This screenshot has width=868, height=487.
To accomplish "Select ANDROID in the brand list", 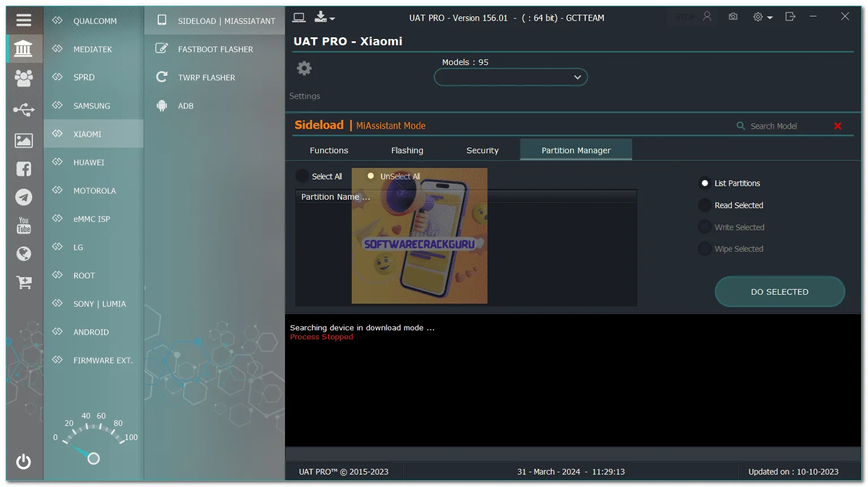I will tap(94, 332).
